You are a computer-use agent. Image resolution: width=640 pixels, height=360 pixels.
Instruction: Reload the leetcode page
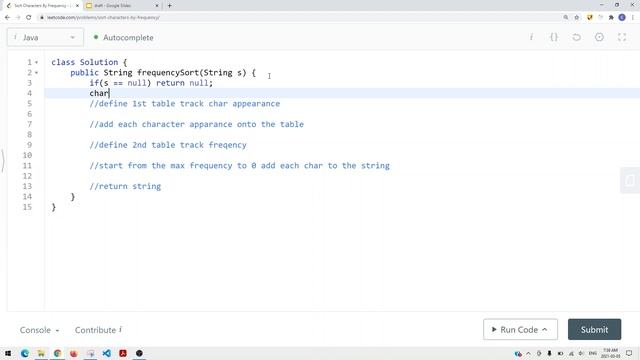[29, 18]
